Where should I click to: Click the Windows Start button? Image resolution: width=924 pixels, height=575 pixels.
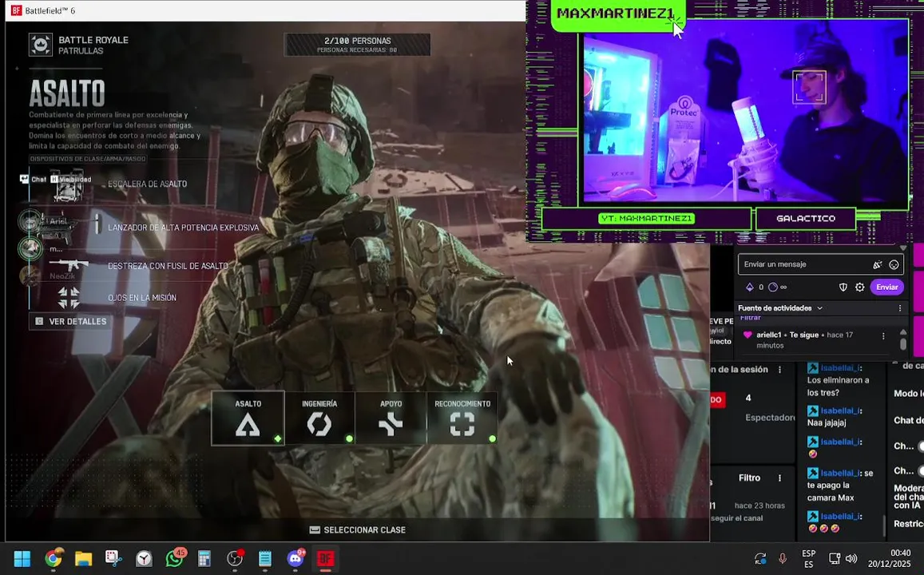point(22,558)
